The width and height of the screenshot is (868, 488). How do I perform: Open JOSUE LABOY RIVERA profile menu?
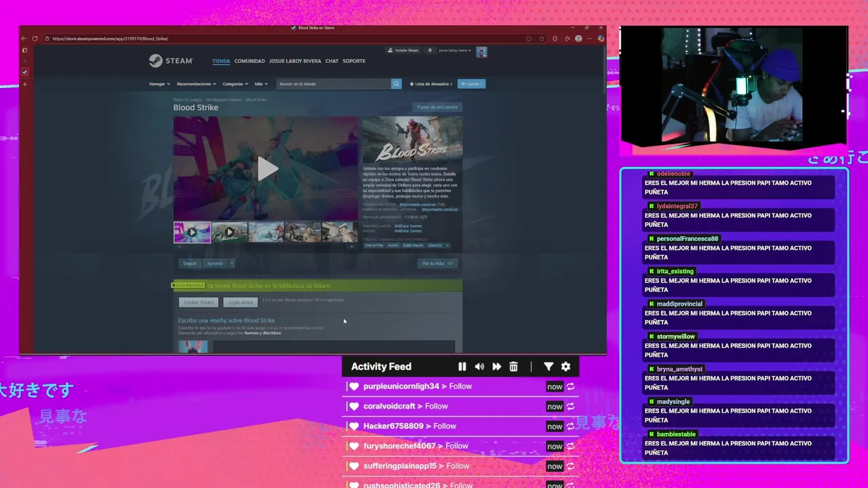[x=295, y=61]
